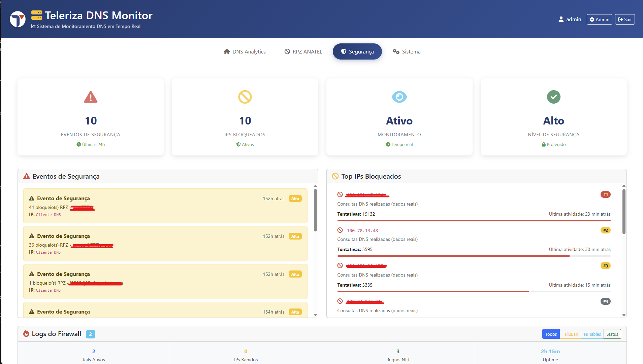This screenshot has width=643, height=364.
Task: Click the Eventos de Segurança scrollbar thumb
Action: click(x=315, y=210)
